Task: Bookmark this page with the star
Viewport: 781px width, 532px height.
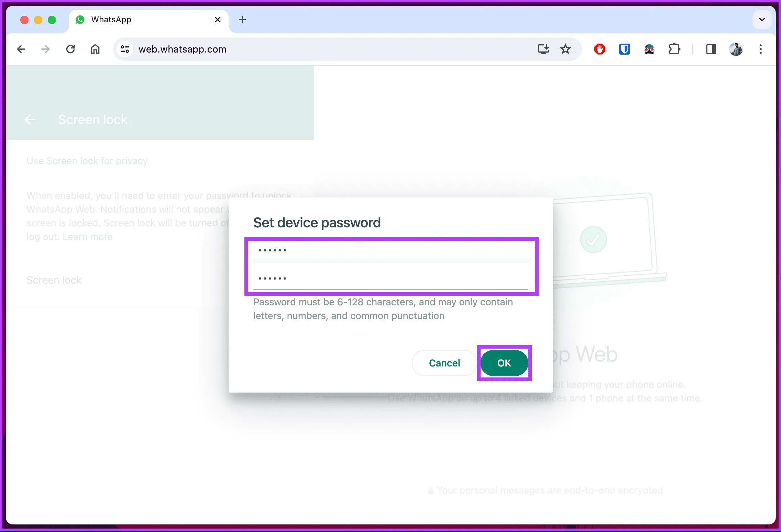Action: (565, 49)
